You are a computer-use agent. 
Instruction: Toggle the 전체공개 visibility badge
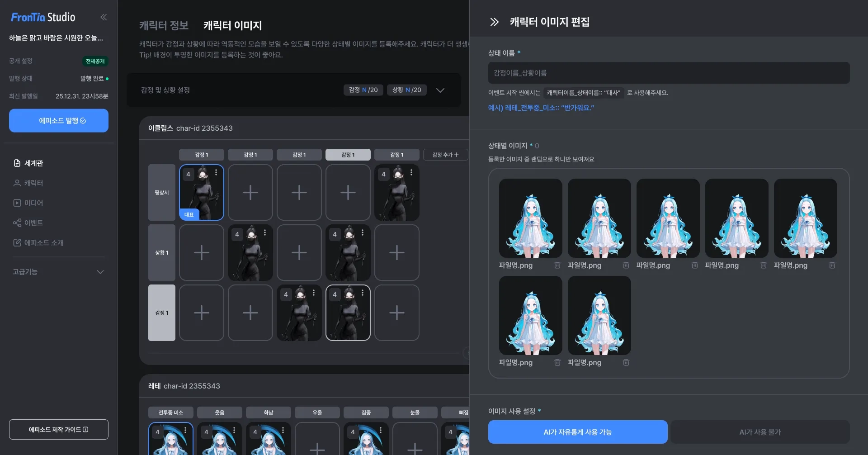pyautogui.click(x=95, y=61)
